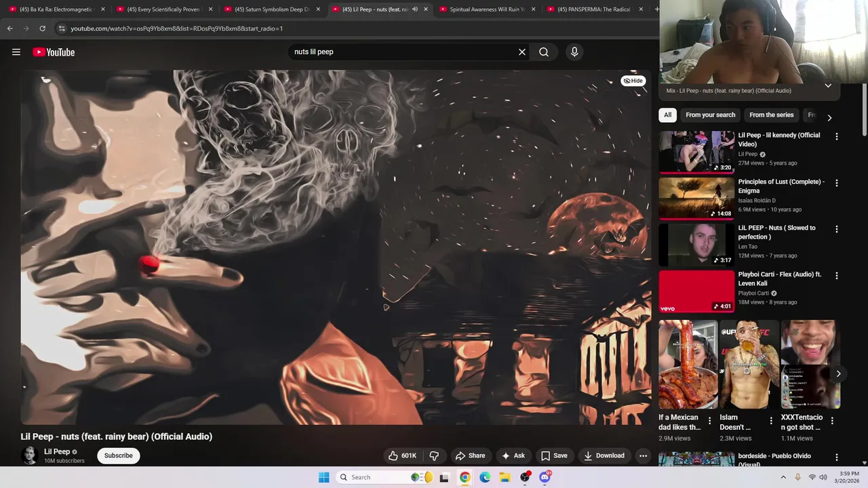Show hidden system tray icons
This screenshot has width=868, height=488.
click(x=783, y=477)
